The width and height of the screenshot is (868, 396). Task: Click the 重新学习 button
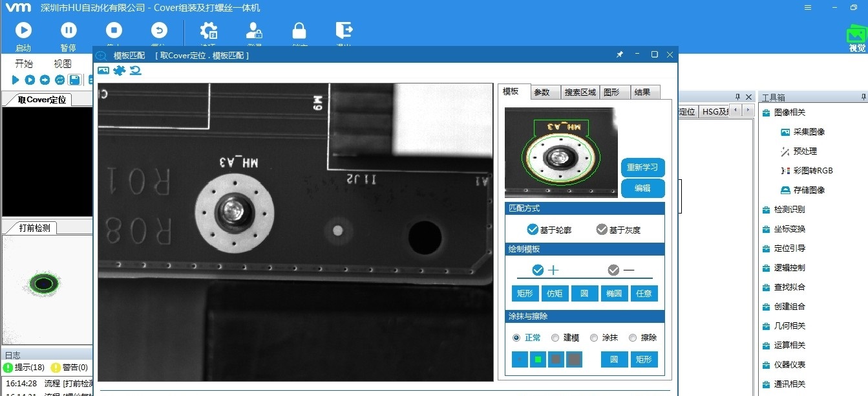[x=642, y=168]
